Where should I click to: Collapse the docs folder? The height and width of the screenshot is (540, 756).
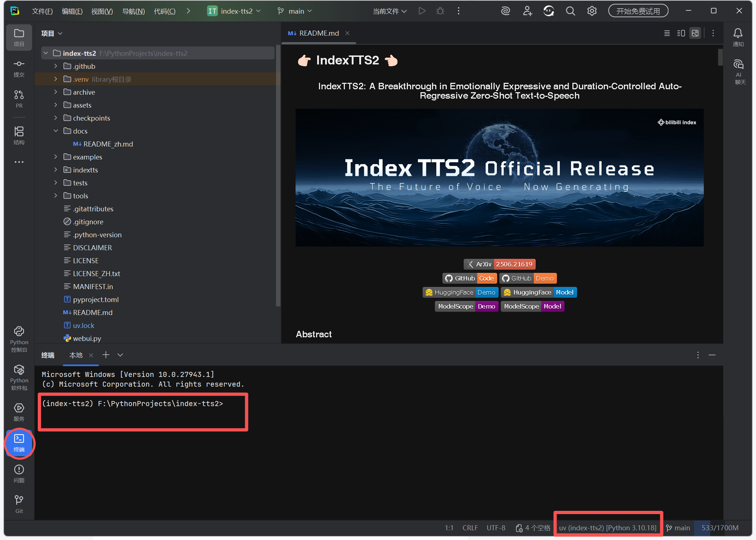55,131
